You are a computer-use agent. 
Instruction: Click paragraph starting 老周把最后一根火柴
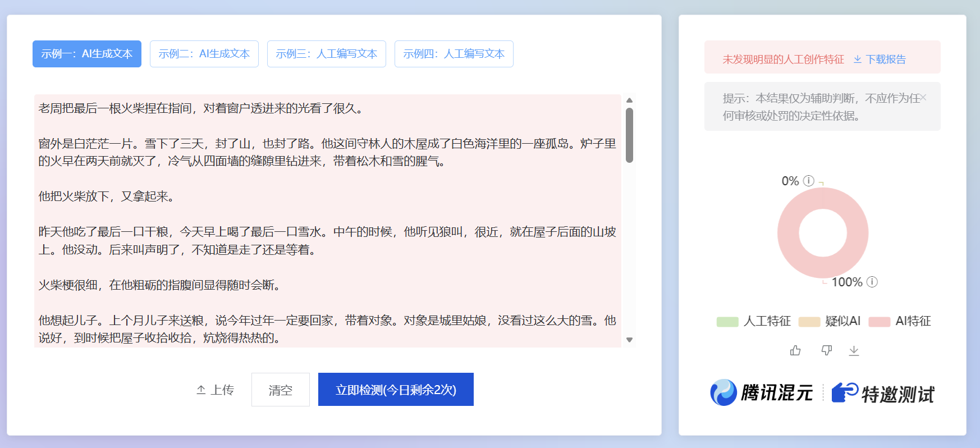[x=203, y=108]
